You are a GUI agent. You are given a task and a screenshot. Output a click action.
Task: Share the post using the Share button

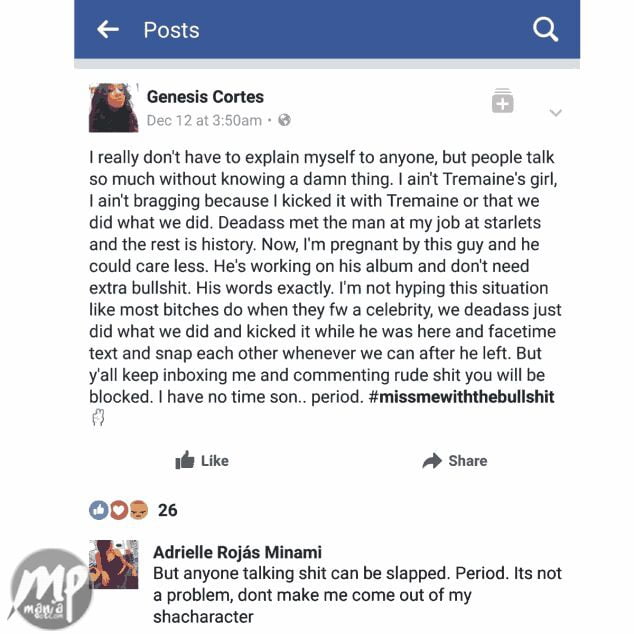(454, 460)
